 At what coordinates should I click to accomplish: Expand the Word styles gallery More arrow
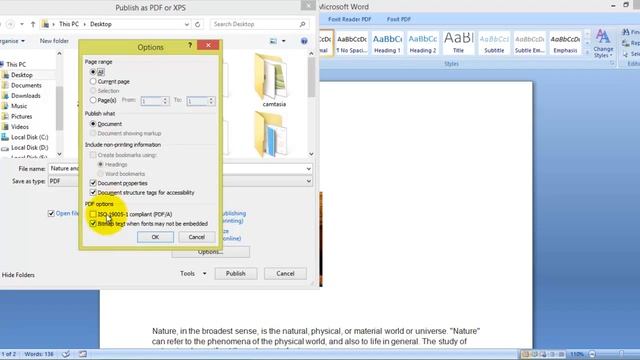[587, 53]
